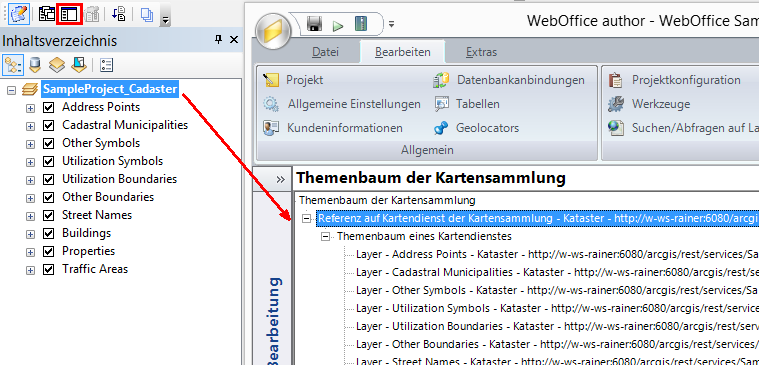Viewport: 759px width, 365px height.
Task: Click the SampleProject_Cadaster layers stack icon
Action: tap(30, 90)
